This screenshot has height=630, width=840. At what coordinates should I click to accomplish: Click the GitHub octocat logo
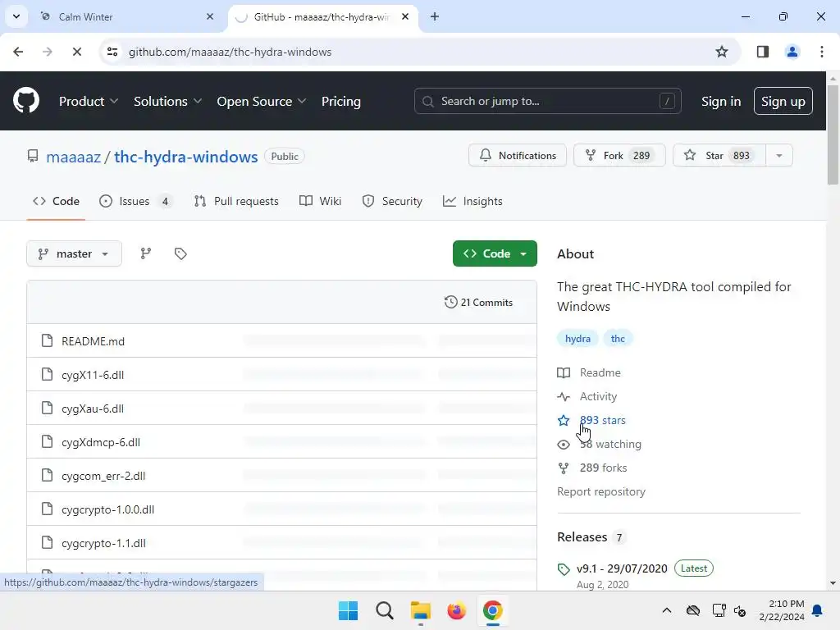(25, 101)
